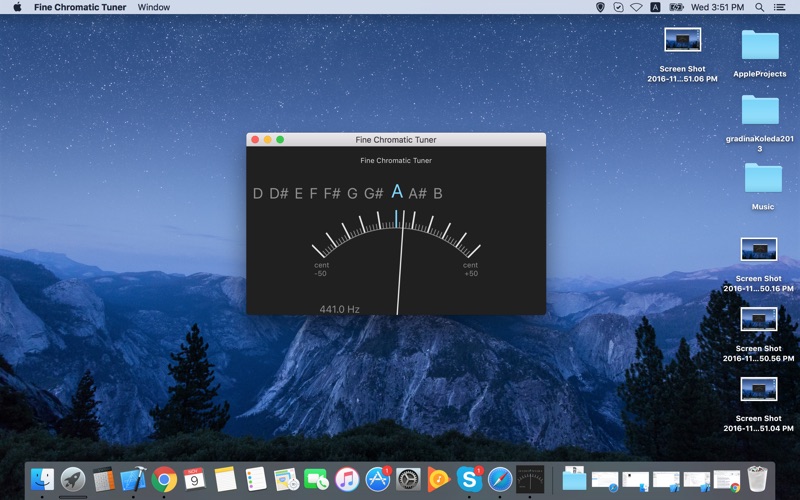
Task: Open the Window menu
Action: click(x=154, y=7)
